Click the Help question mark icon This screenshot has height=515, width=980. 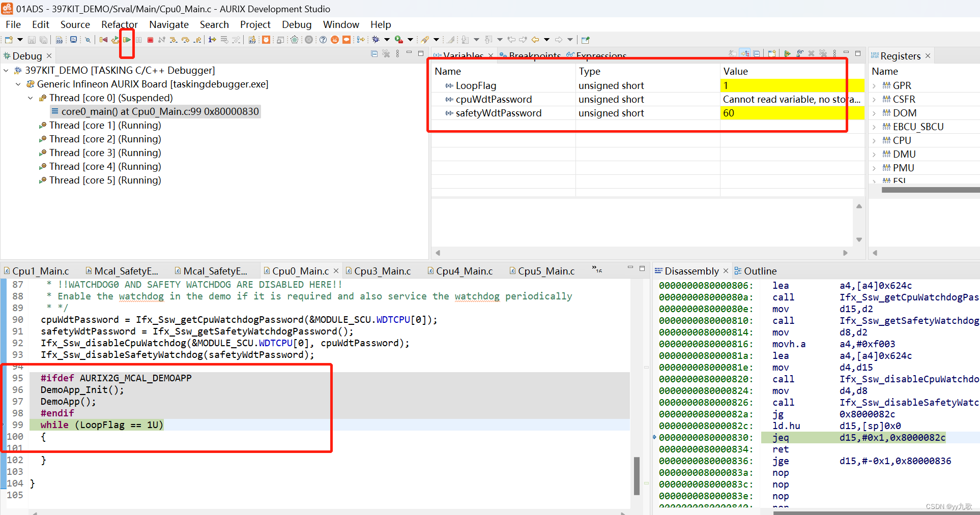click(323, 40)
